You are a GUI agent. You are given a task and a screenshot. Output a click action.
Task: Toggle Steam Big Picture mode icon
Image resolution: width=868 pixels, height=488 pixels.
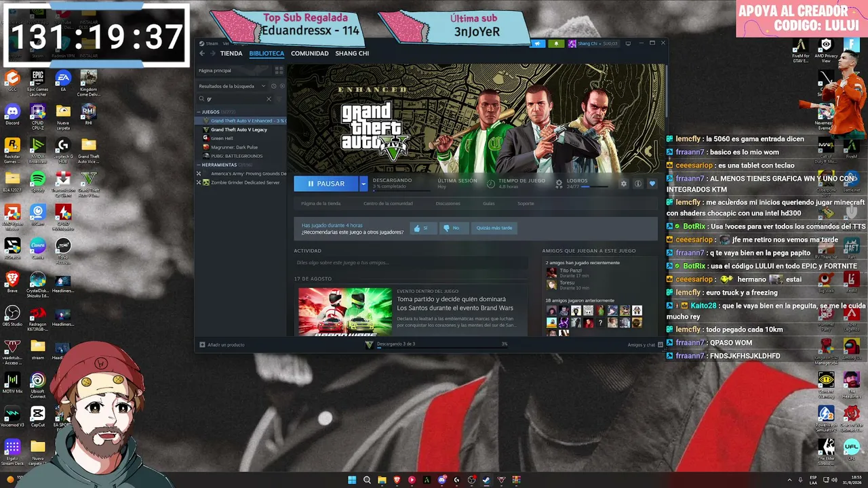(628, 43)
